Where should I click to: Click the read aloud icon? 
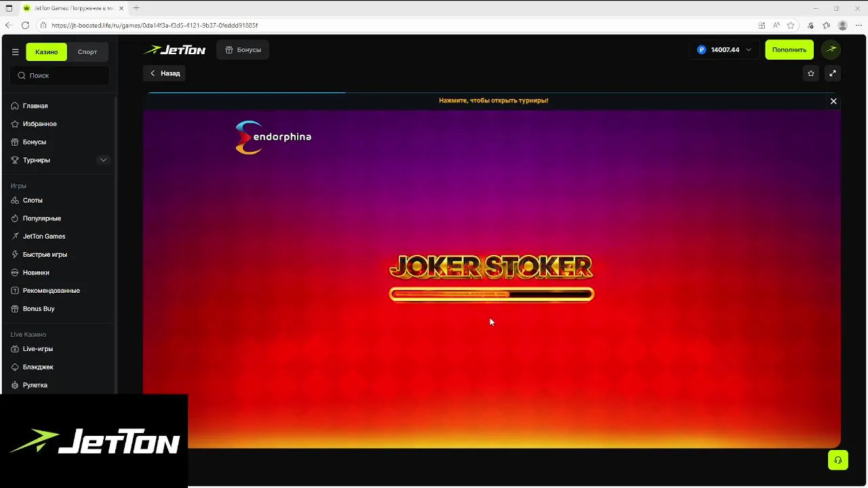(776, 25)
